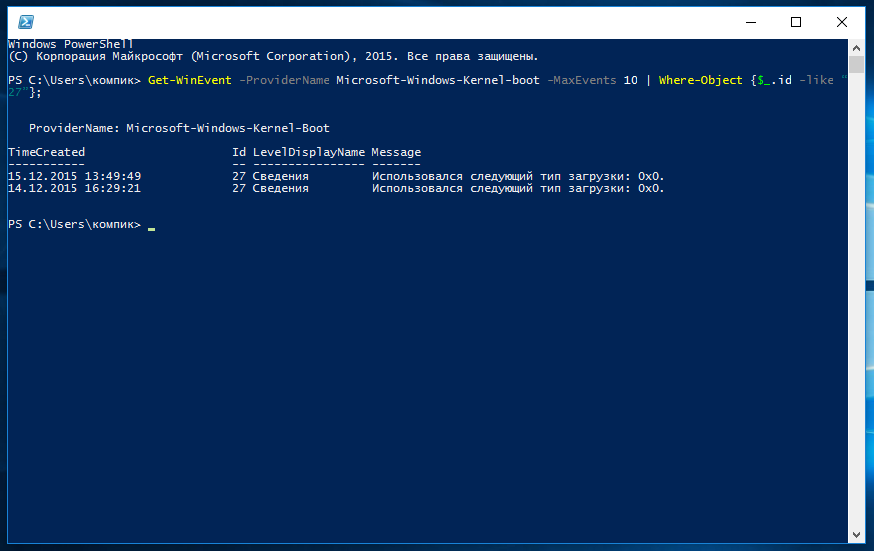Click the Message column header
This screenshot has width=874, height=551.
pos(396,152)
